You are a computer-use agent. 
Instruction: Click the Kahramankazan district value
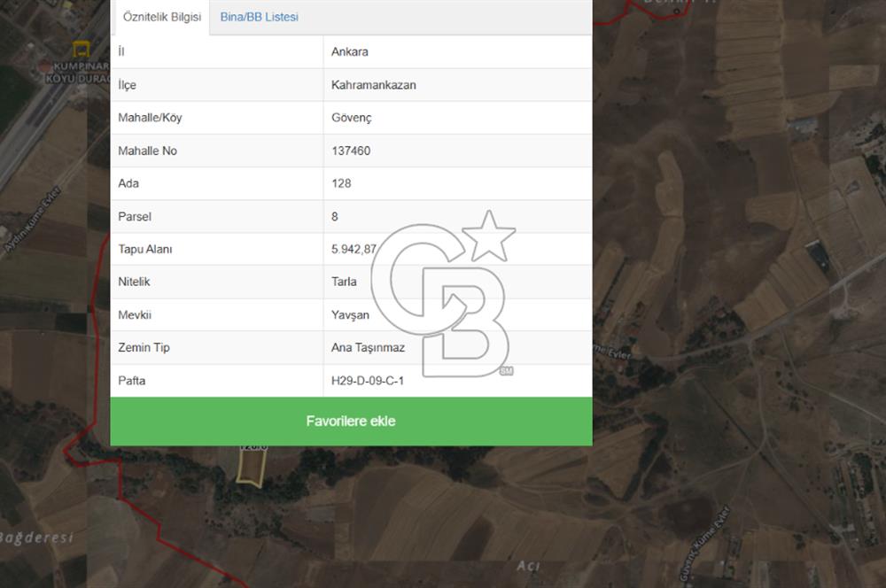coord(373,85)
